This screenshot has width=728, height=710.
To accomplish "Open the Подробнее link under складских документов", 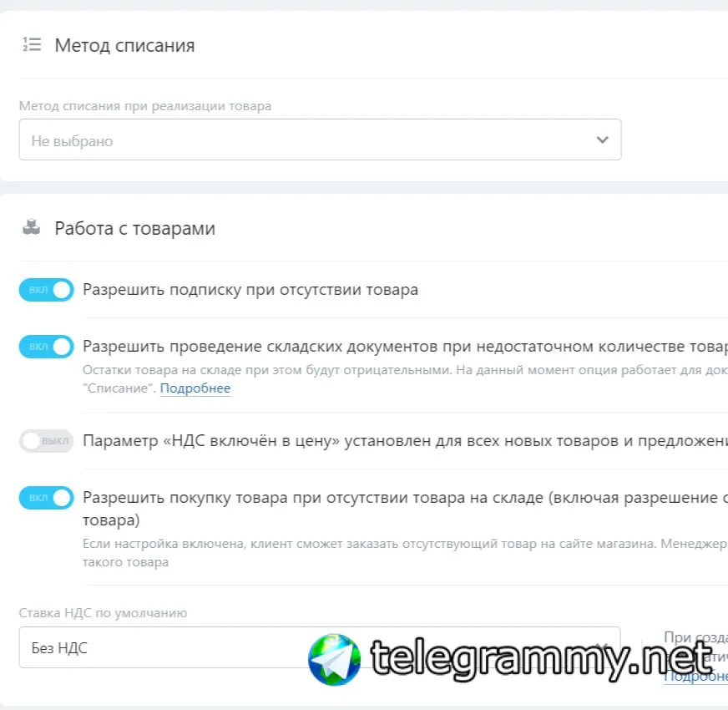I will coord(195,388).
